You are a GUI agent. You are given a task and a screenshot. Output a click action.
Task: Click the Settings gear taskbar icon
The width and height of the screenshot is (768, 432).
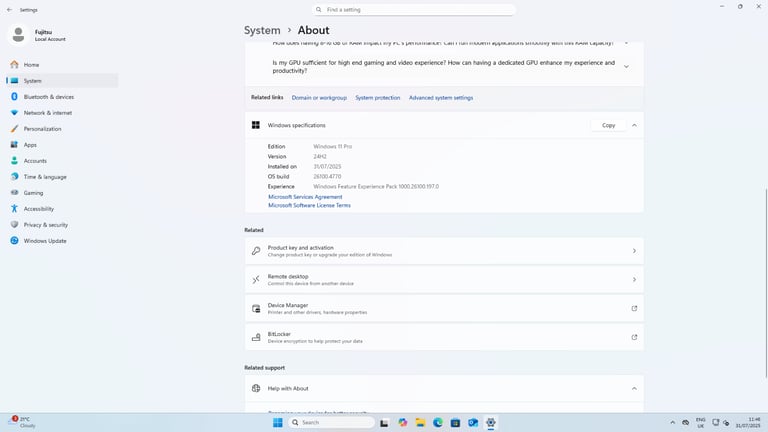point(491,423)
